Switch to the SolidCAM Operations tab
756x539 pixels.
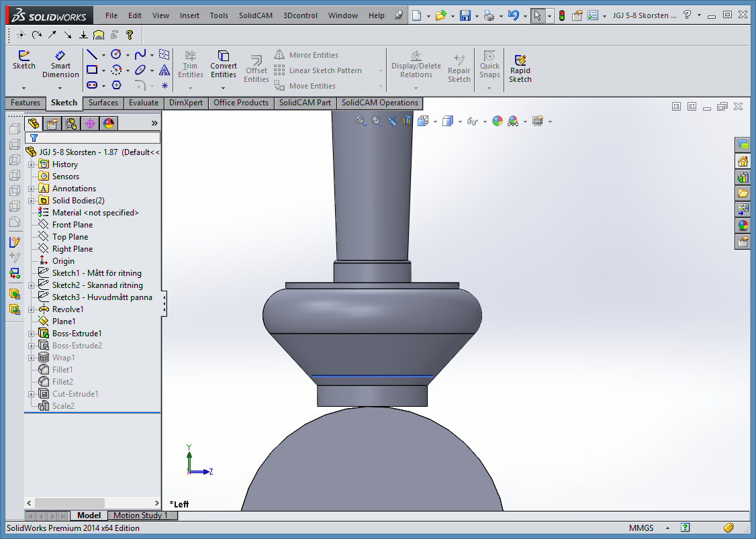[380, 103]
